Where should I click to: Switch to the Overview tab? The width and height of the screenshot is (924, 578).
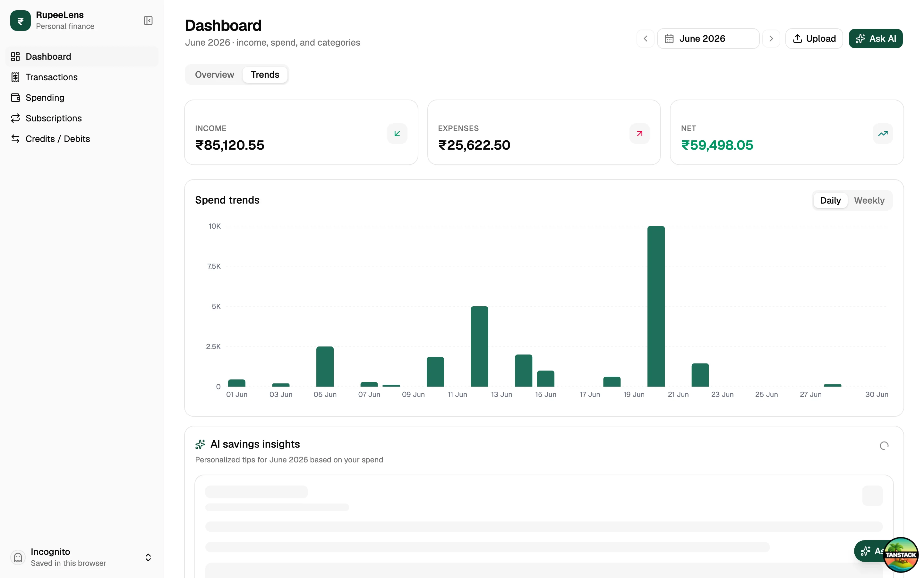(x=214, y=74)
